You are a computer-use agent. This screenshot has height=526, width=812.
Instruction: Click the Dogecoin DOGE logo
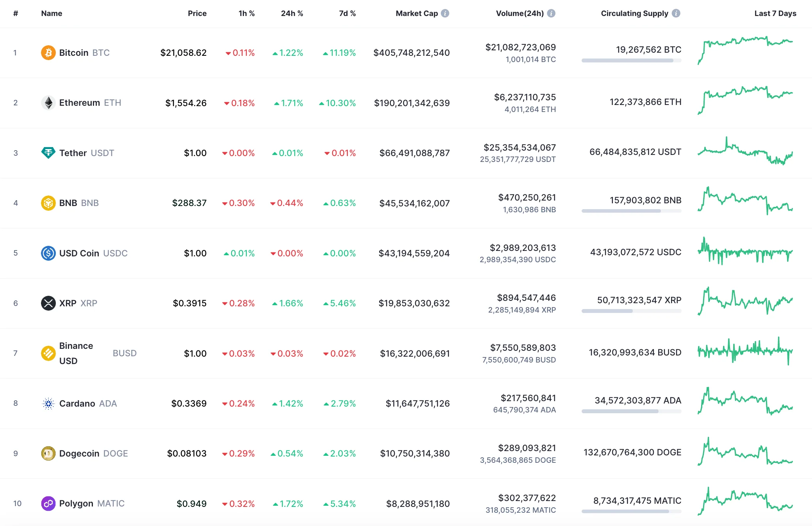[48, 453]
